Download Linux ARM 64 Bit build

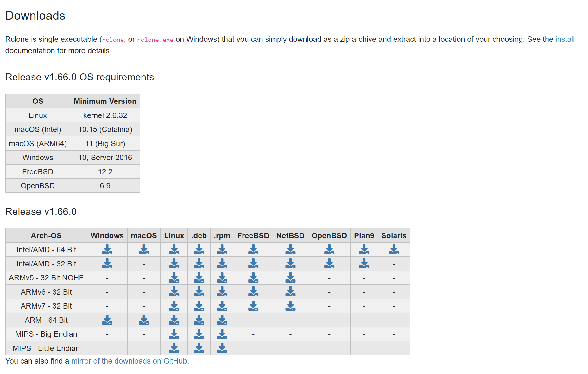pyautogui.click(x=174, y=320)
